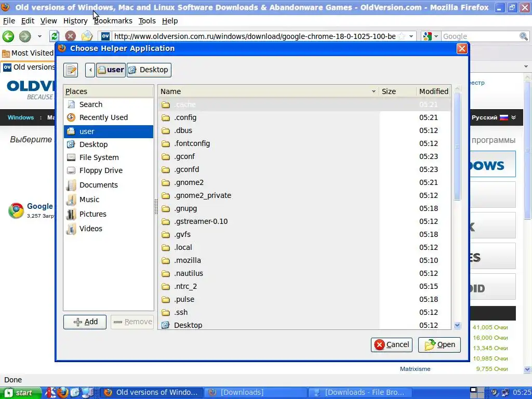This screenshot has width=532, height=399.
Task: Click the Cancel button
Action: point(392,345)
